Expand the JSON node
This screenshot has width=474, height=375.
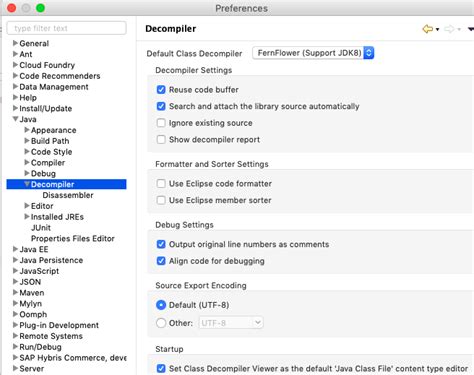pos(15,281)
